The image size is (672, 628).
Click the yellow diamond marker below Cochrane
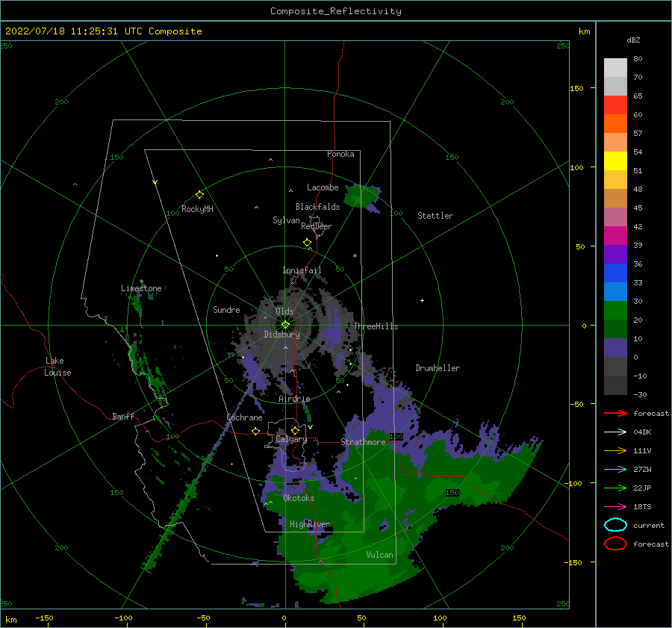pyautogui.click(x=256, y=431)
